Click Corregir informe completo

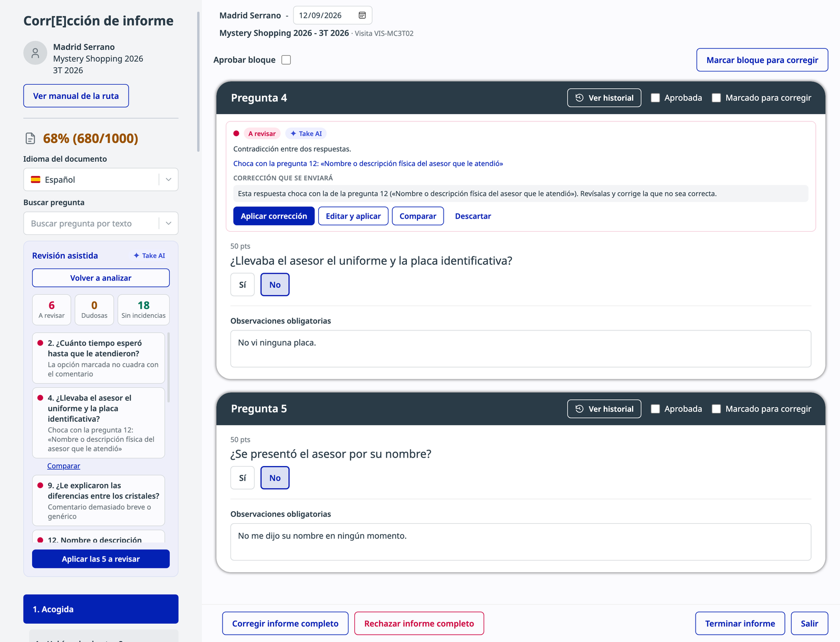pyautogui.click(x=286, y=624)
